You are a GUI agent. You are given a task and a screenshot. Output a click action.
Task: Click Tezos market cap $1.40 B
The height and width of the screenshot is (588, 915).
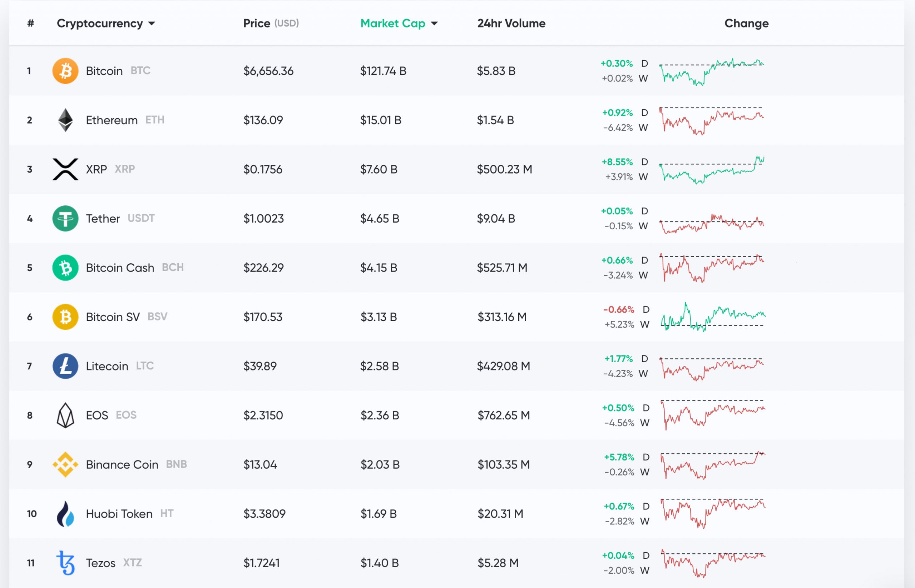[x=379, y=563]
